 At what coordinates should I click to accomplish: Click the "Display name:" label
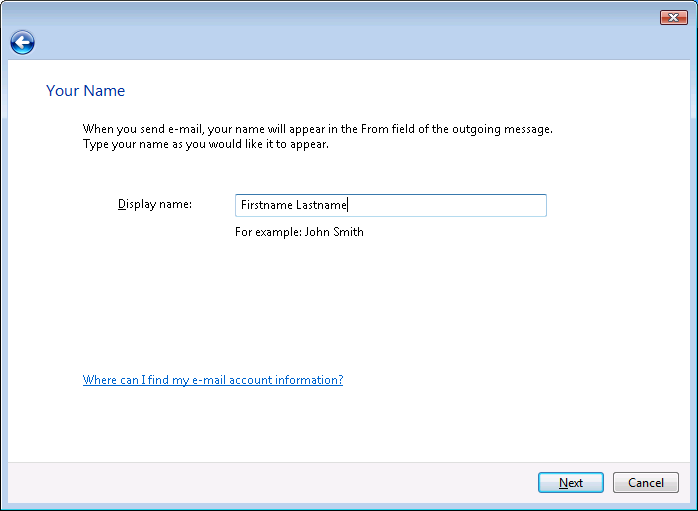click(154, 204)
